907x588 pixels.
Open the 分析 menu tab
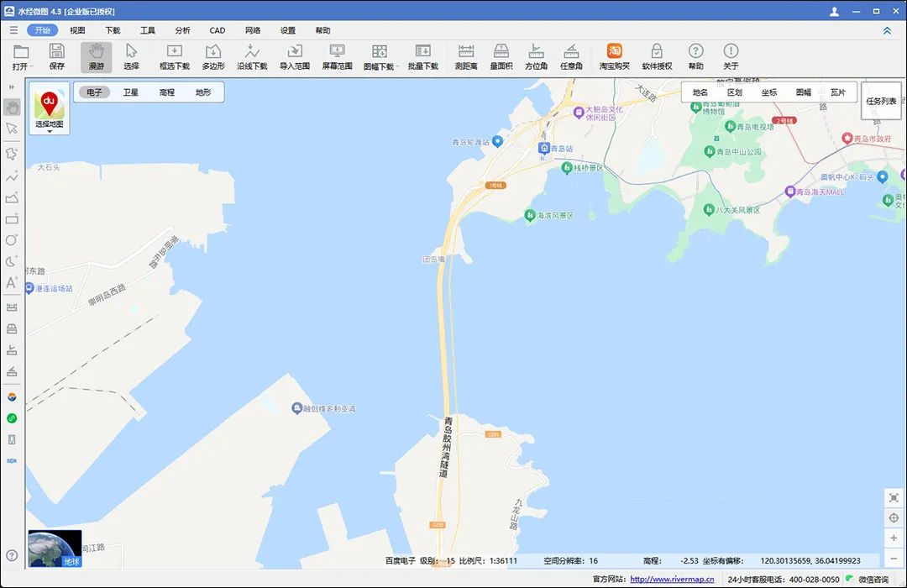(183, 30)
